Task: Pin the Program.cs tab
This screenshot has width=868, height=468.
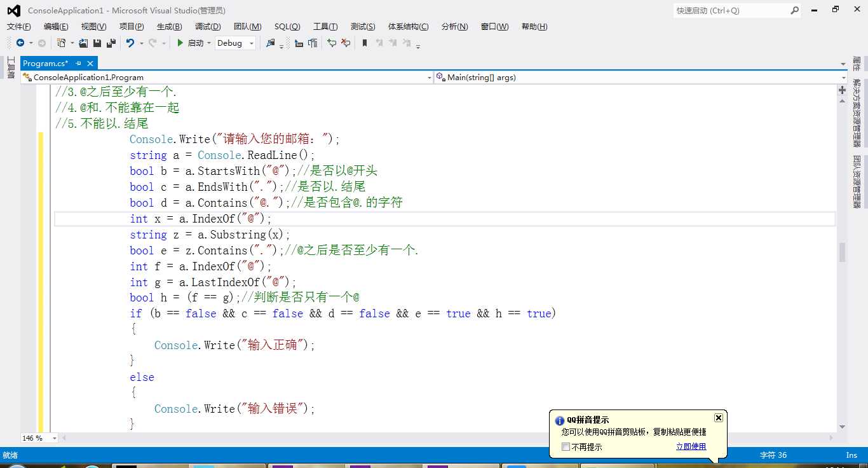Action: [x=78, y=64]
